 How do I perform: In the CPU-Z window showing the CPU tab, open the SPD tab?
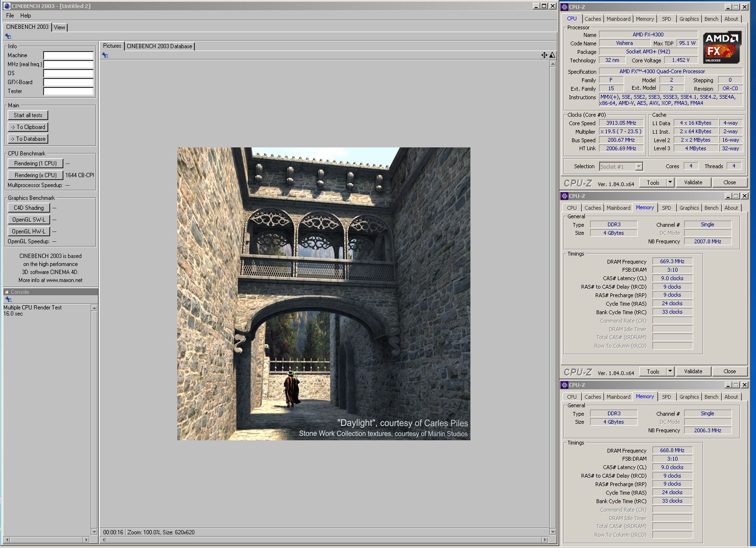pos(667,19)
